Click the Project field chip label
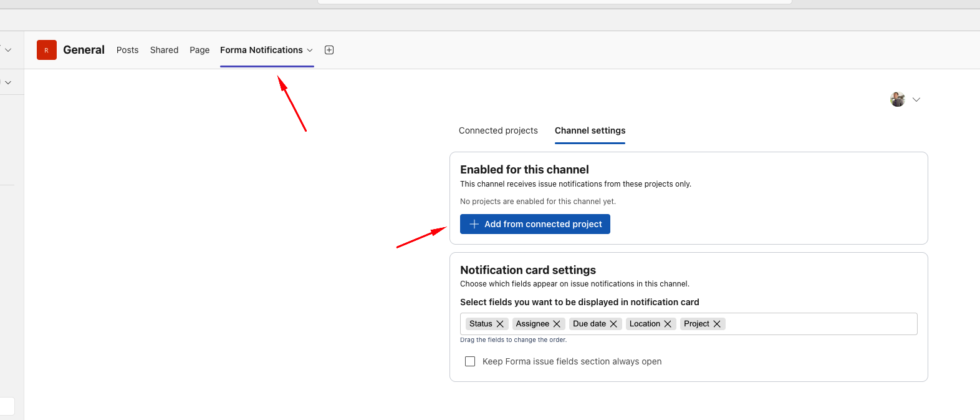The width and height of the screenshot is (980, 420). (x=696, y=324)
